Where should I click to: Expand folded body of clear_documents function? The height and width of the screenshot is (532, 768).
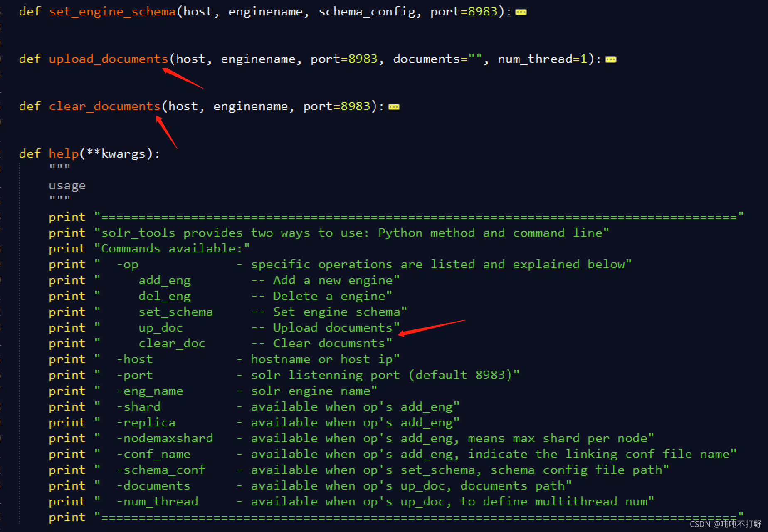pyautogui.click(x=394, y=107)
